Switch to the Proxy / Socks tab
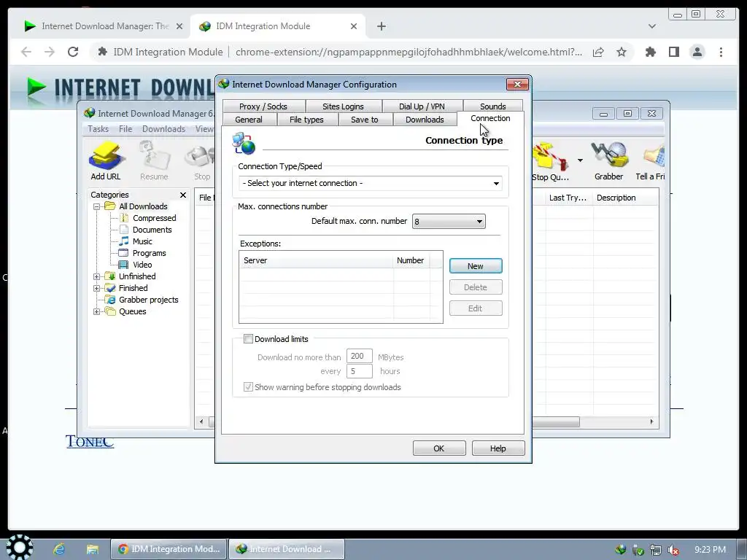This screenshot has height=560, width=747. [x=263, y=106]
